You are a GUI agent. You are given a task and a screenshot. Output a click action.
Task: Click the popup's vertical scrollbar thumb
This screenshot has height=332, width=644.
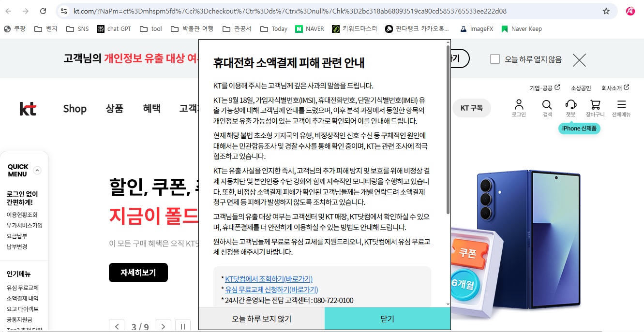pos(448,130)
